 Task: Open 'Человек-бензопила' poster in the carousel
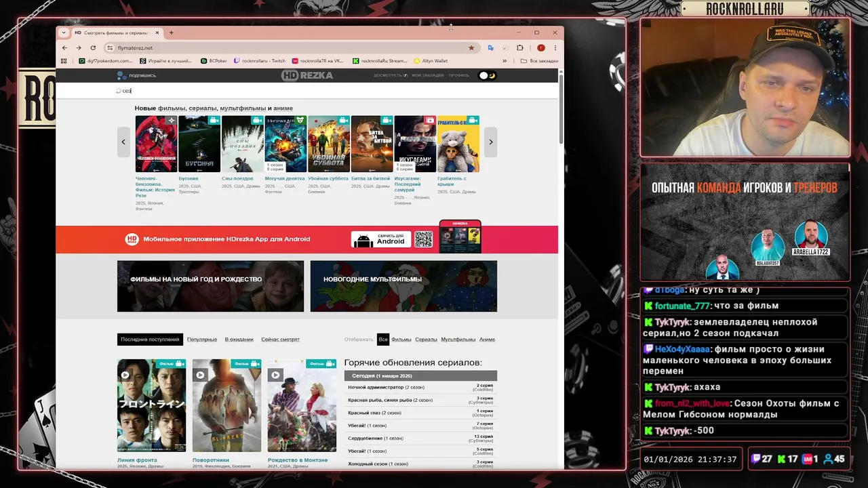(x=156, y=144)
